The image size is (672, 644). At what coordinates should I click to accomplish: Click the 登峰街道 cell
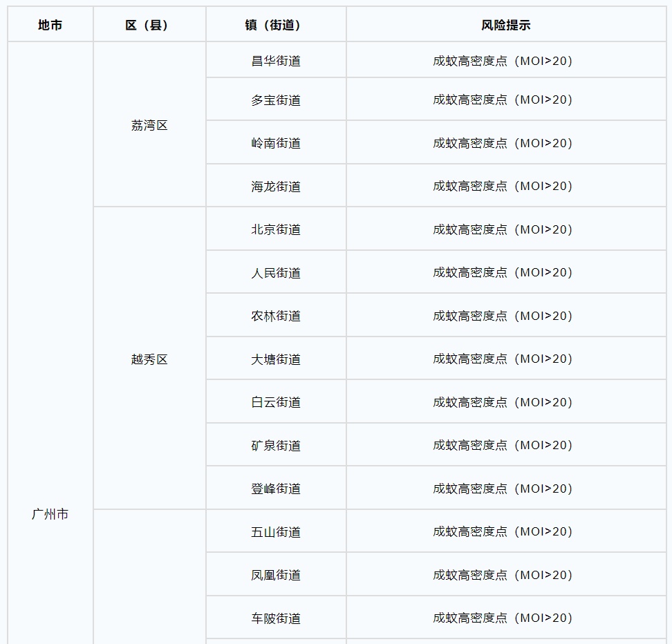(275, 488)
